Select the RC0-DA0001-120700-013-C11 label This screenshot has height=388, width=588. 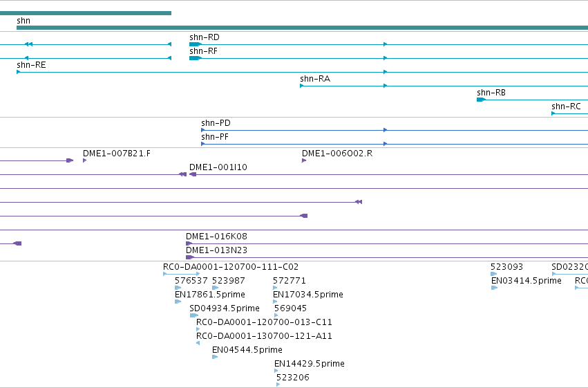264,322
